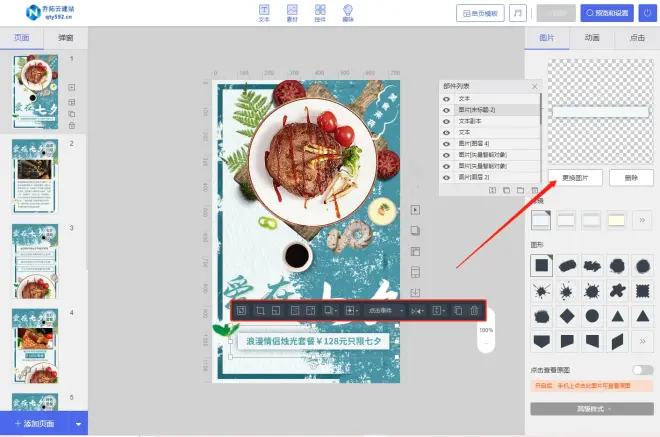Click the 更换图片 button
This screenshot has height=437, width=660.
(x=574, y=177)
